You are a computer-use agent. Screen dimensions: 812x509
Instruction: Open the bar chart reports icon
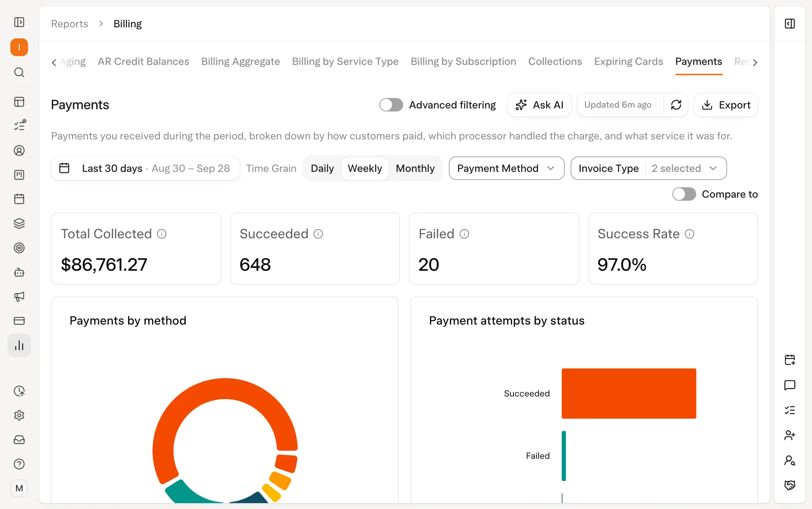click(19, 345)
